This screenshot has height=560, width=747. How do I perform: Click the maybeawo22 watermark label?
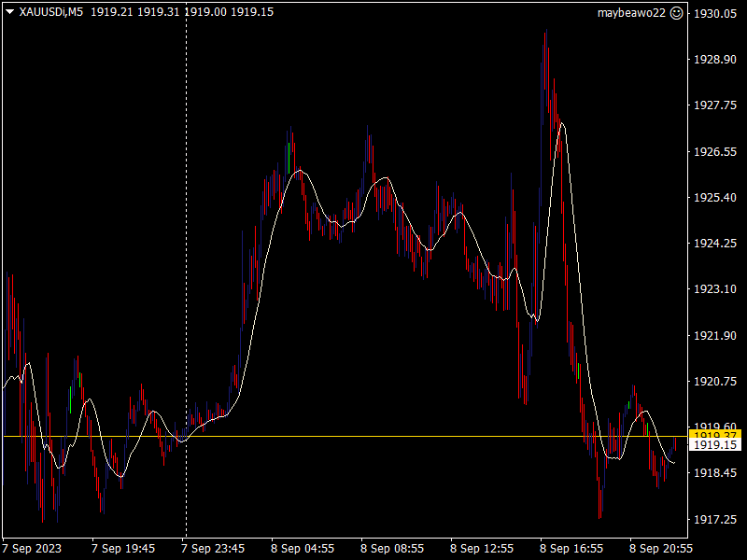(635, 13)
